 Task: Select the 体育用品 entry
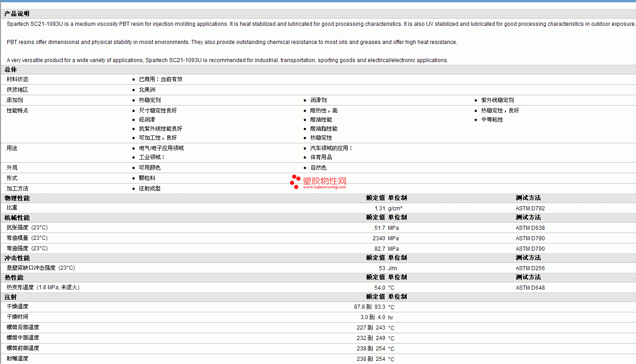tap(321, 157)
